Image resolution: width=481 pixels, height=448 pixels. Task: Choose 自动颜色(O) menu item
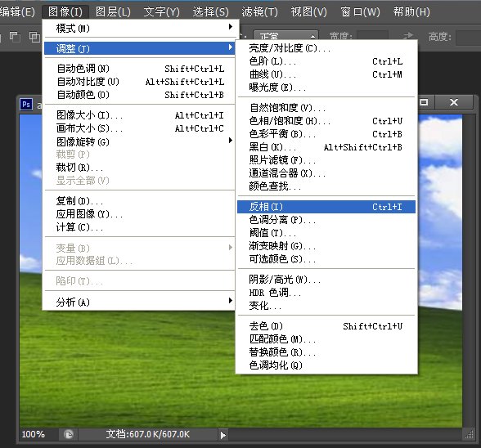(140, 95)
